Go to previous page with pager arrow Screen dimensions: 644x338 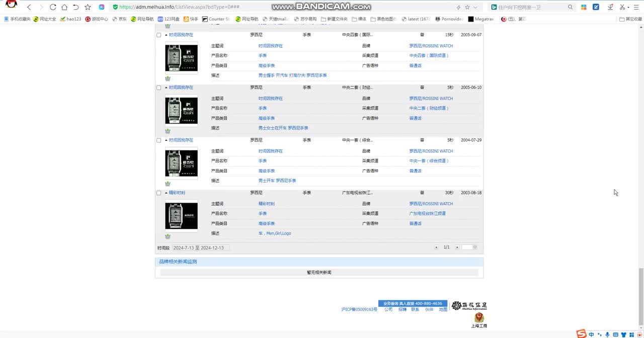(x=437, y=247)
